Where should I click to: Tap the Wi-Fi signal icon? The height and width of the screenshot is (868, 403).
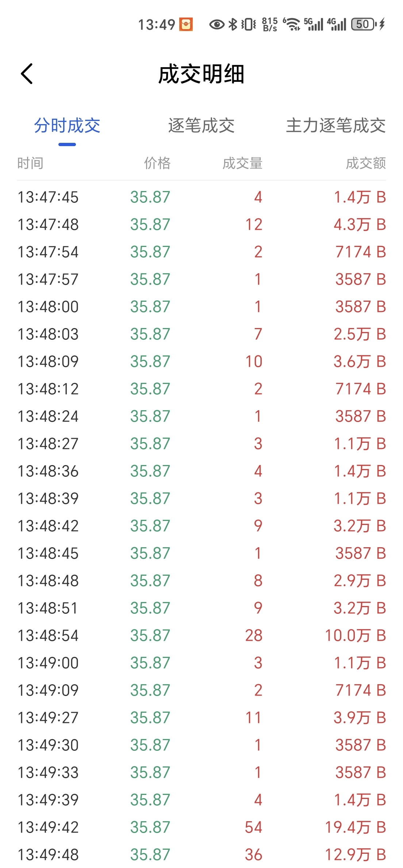(292, 24)
